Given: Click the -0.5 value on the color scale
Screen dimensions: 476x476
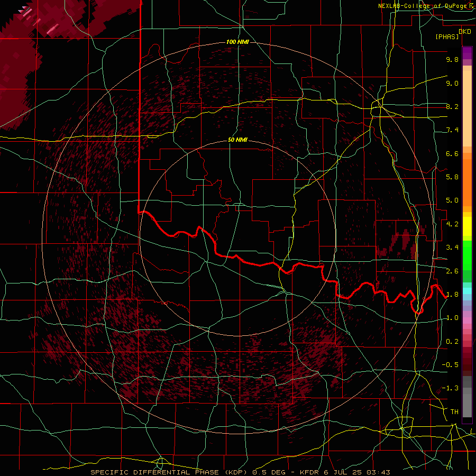Looking at the screenshot, I should [450, 365].
